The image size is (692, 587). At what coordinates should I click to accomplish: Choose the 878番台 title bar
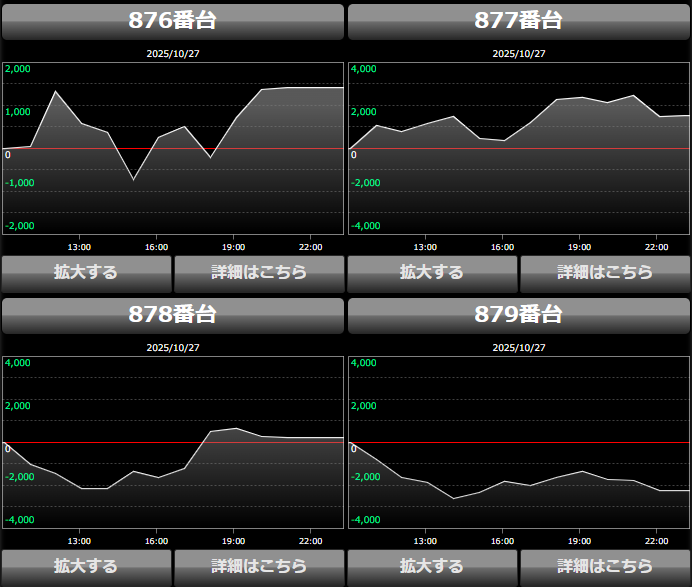(173, 315)
